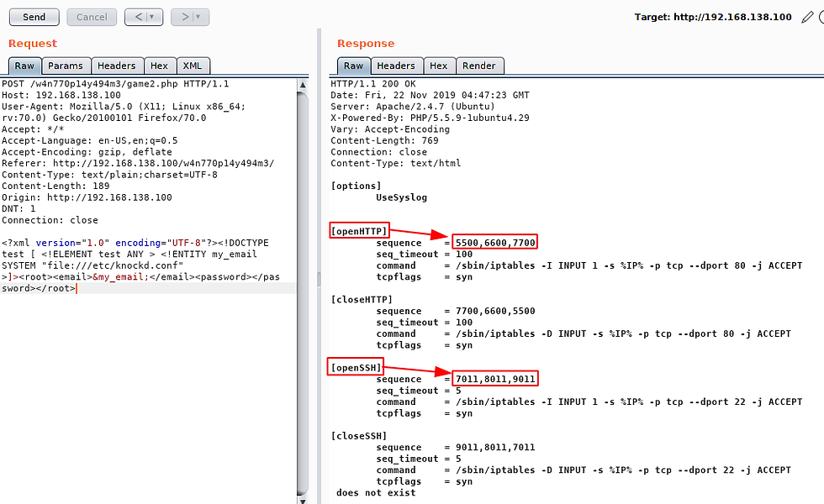
Task: Click the [openSSH] section label
Action: click(x=356, y=368)
